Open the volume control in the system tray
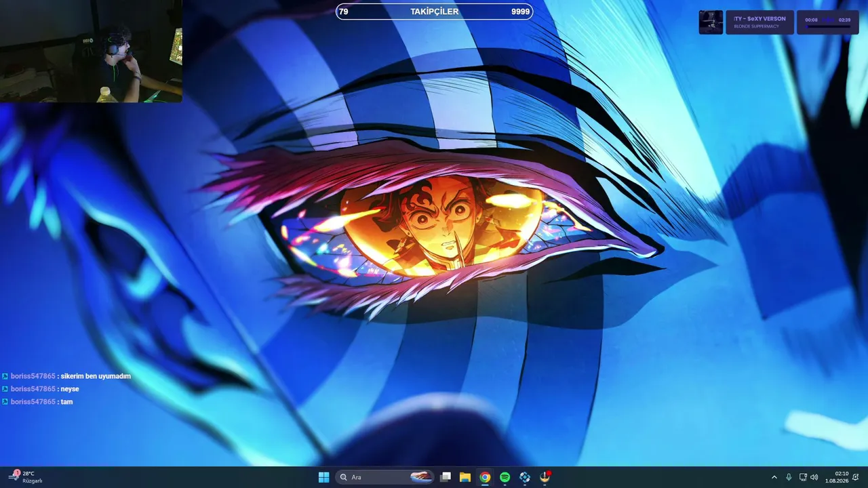 coord(814,477)
